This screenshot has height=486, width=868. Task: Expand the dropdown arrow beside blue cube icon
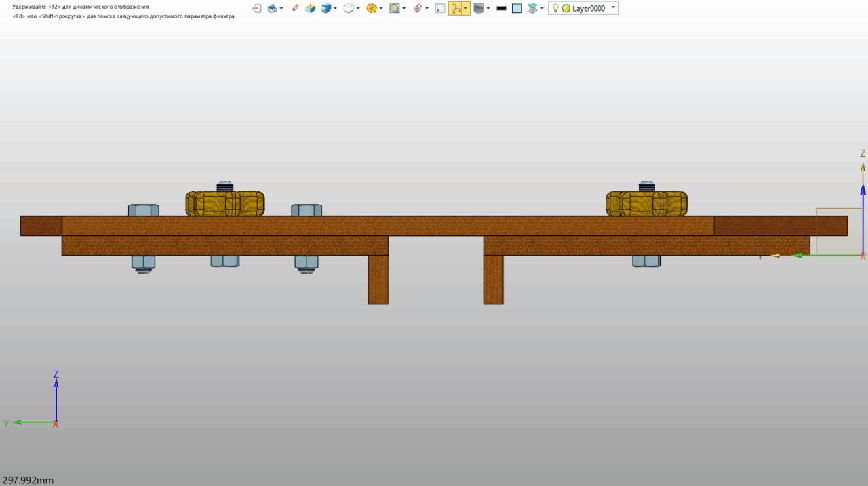[335, 9]
